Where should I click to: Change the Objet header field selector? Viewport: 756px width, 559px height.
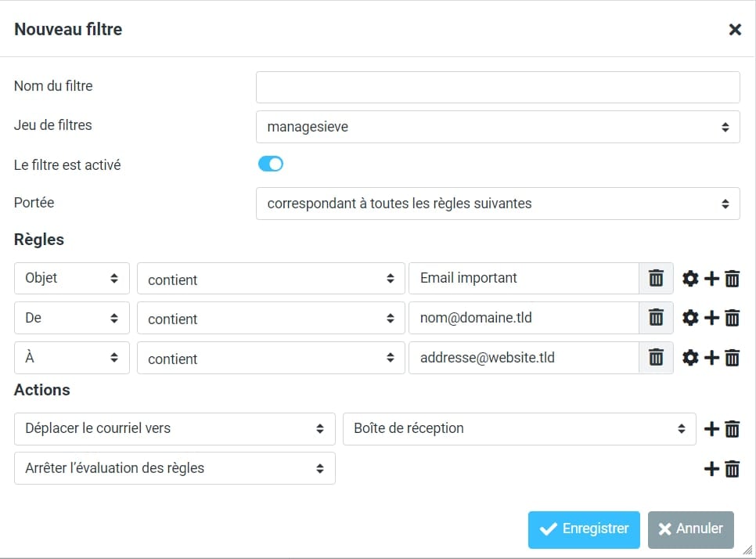pos(71,279)
